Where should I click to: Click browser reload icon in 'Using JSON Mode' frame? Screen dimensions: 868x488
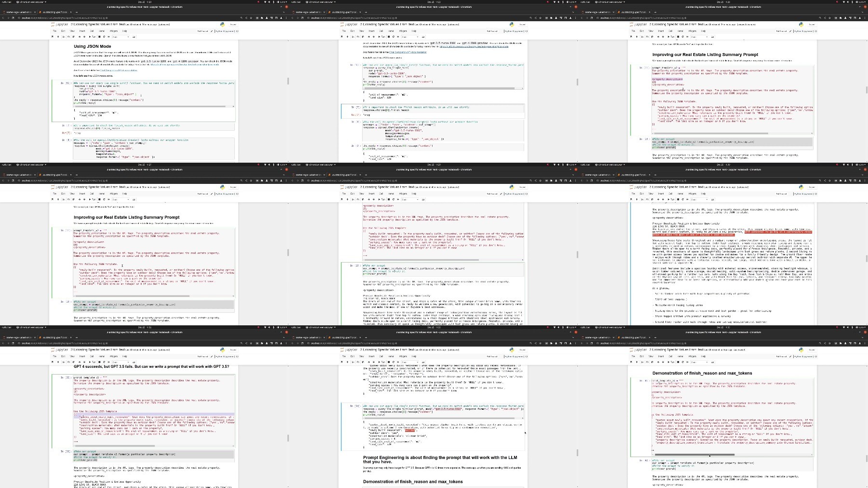point(13,18)
